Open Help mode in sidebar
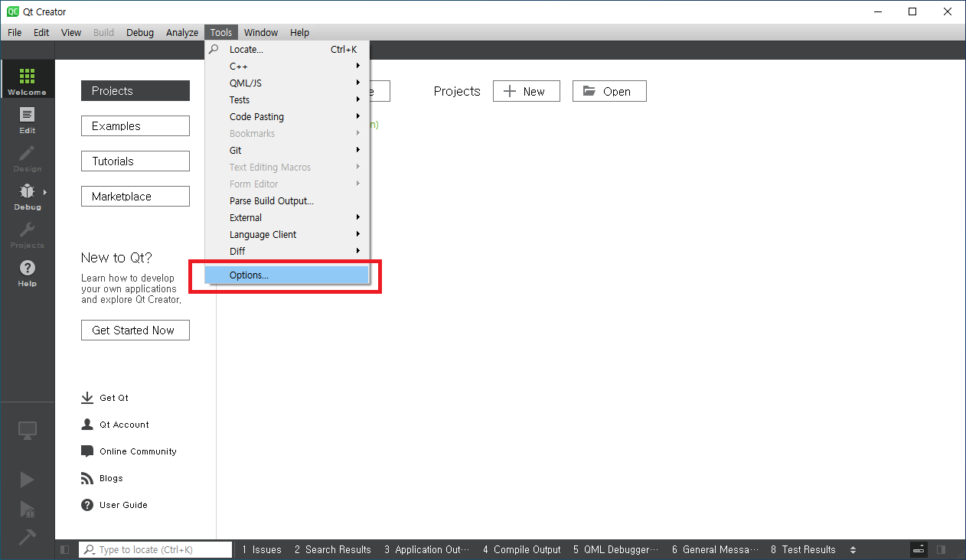The width and height of the screenshot is (966, 560). (x=28, y=272)
